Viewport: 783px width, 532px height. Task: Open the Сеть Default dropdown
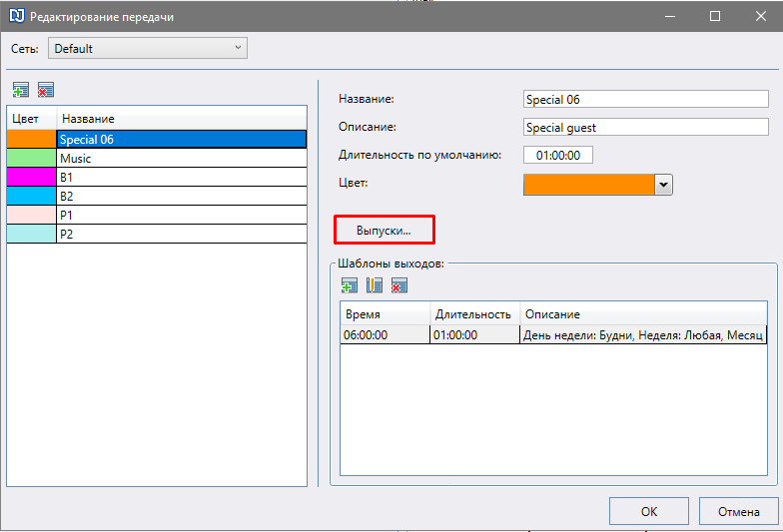148,48
